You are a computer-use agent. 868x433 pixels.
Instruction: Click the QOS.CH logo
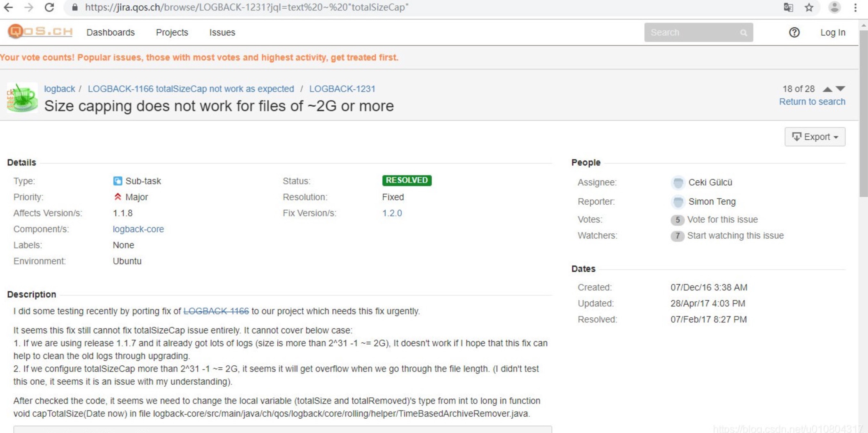[x=40, y=31]
